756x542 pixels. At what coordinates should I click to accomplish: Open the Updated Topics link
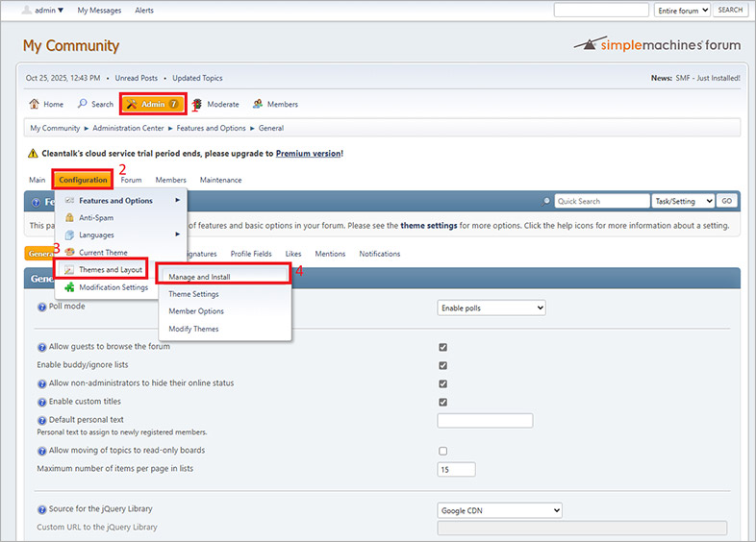click(x=197, y=78)
